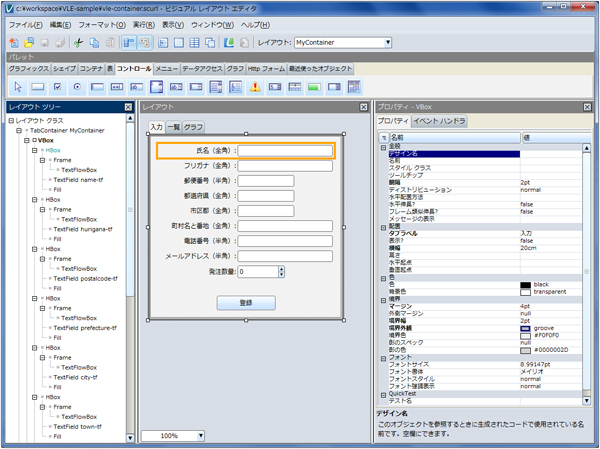600x449 pixels.
Task: Select the green progress bar palette tool
Action: click(x=314, y=87)
